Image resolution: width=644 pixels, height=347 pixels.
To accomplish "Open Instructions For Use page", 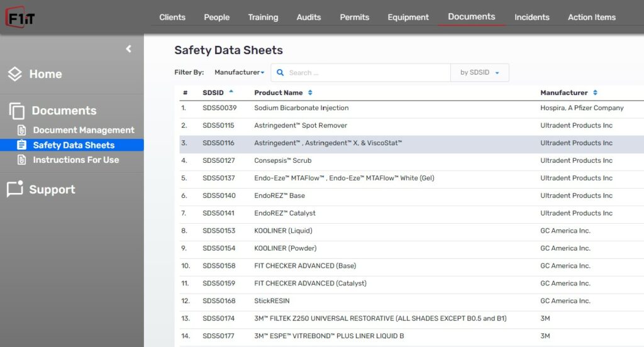I will point(76,160).
